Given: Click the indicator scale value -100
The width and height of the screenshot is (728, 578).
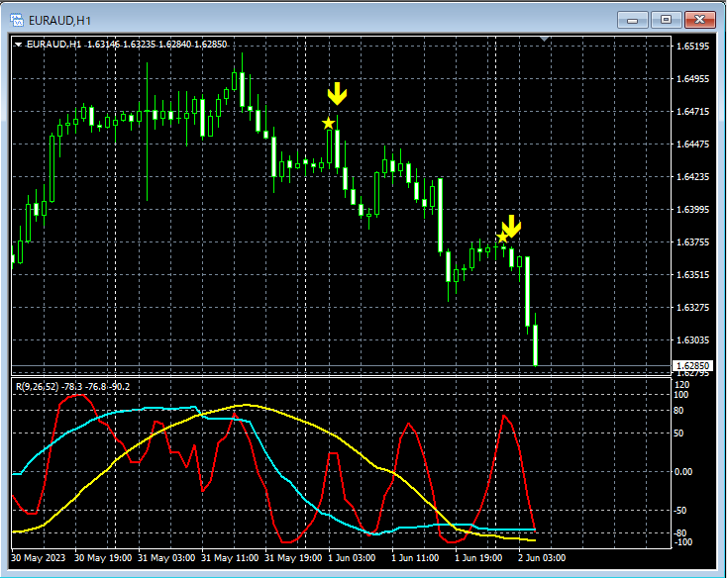Looking at the screenshot, I should tap(682, 542).
